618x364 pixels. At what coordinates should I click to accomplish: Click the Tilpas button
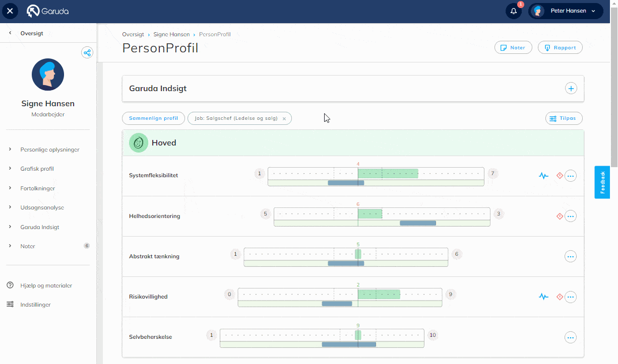(564, 118)
